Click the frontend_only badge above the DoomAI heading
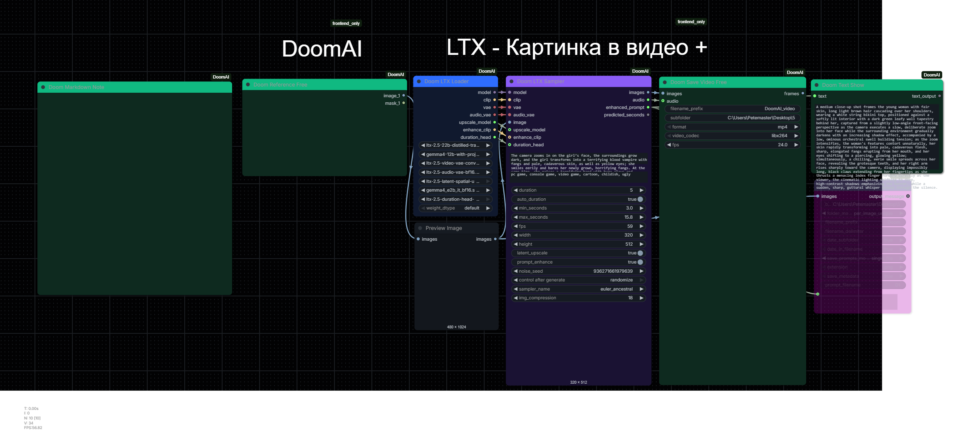The image size is (980, 434). point(346,23)
